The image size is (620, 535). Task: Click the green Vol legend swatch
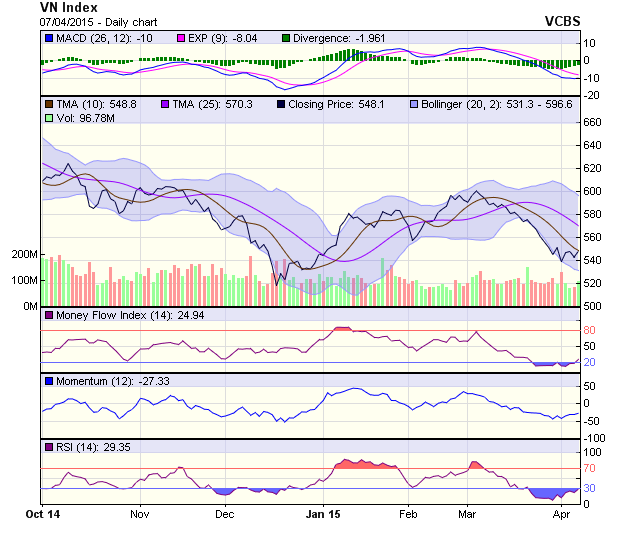[49, 118]
